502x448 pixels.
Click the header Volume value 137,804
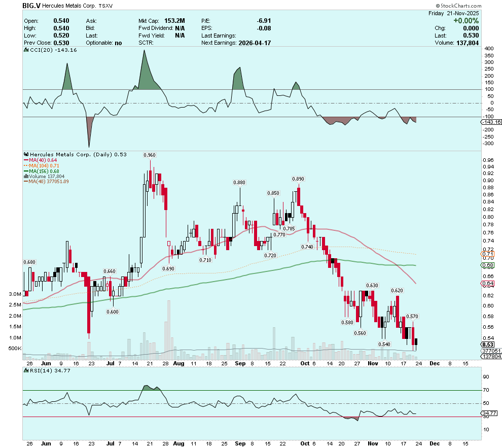pyautogui.click(x=468, y=43)
